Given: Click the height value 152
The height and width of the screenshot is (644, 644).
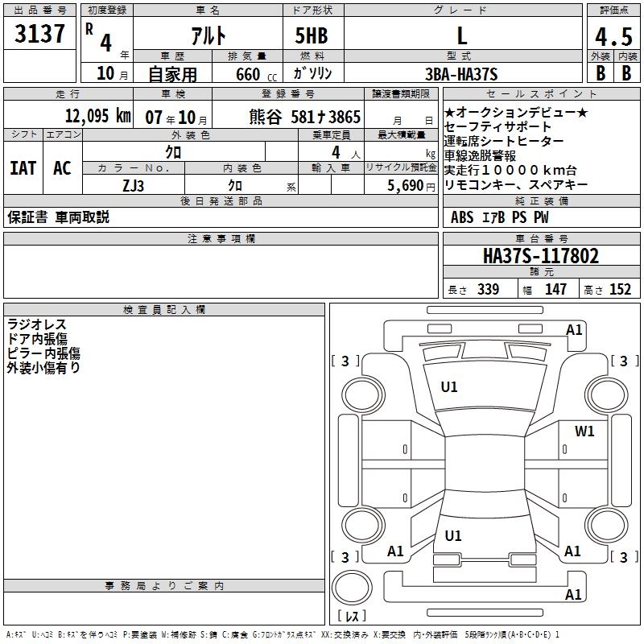Looking at the screenshot, I should (620, 289).
